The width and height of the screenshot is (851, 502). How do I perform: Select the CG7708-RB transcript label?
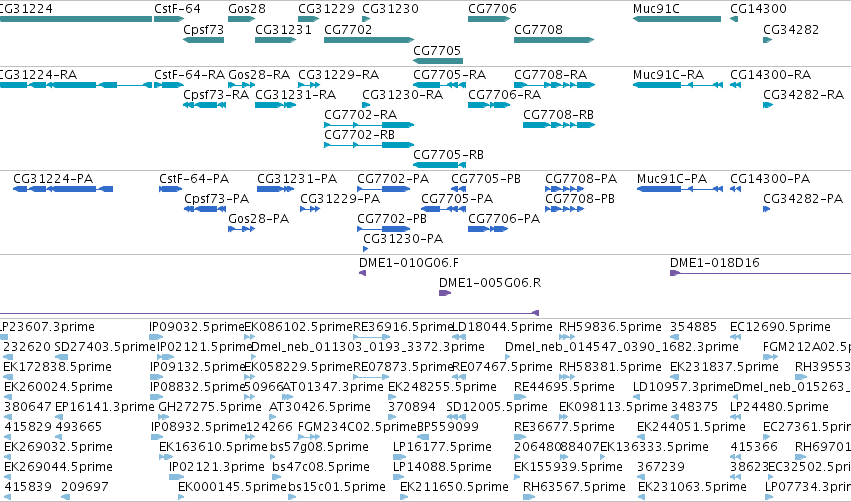coord(558,115)
